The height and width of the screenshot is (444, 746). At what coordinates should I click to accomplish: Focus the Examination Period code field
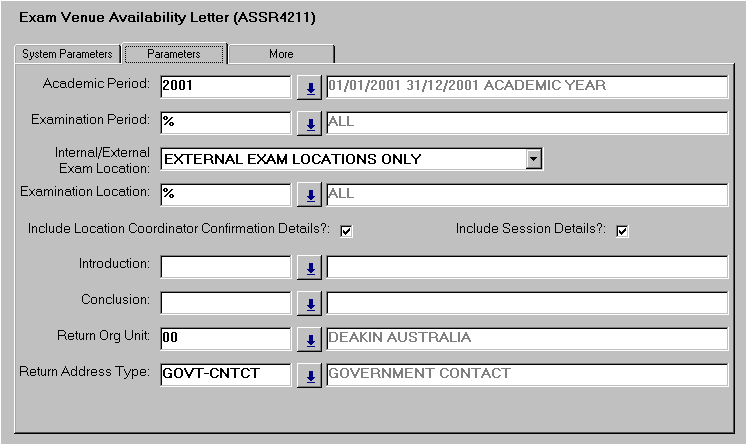point(224,123)
